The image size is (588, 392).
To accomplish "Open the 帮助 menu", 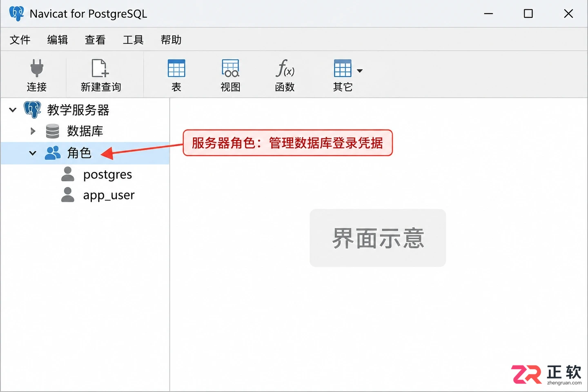I will coord(171,40).
